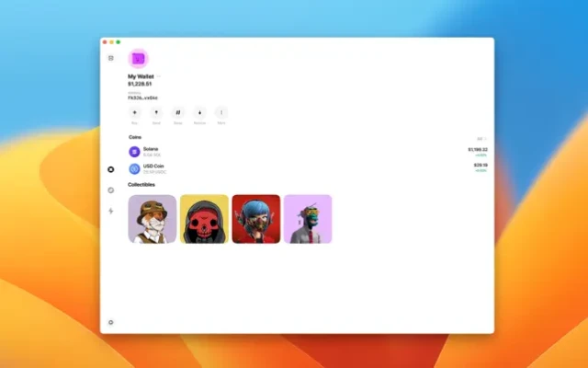The height and width of the screenshot is (368, 588).
Task: Open the ape in suit collectible
Action: point(308,219)
